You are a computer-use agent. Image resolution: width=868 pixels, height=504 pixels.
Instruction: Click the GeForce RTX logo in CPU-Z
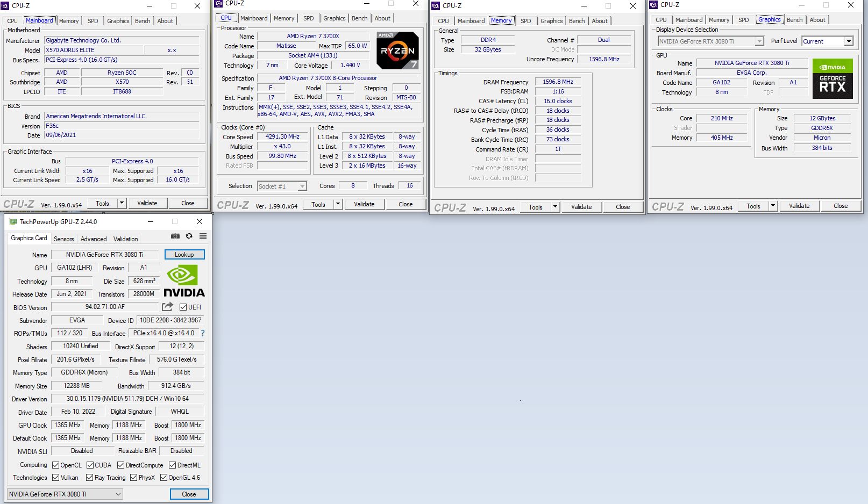pyautogui.click(x=833, y=78)
